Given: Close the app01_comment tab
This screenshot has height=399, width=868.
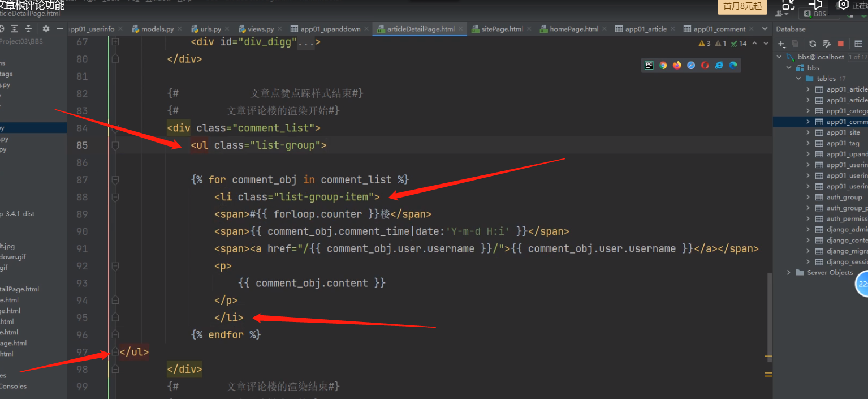Looking at the screenshot, I should (753, 29).
